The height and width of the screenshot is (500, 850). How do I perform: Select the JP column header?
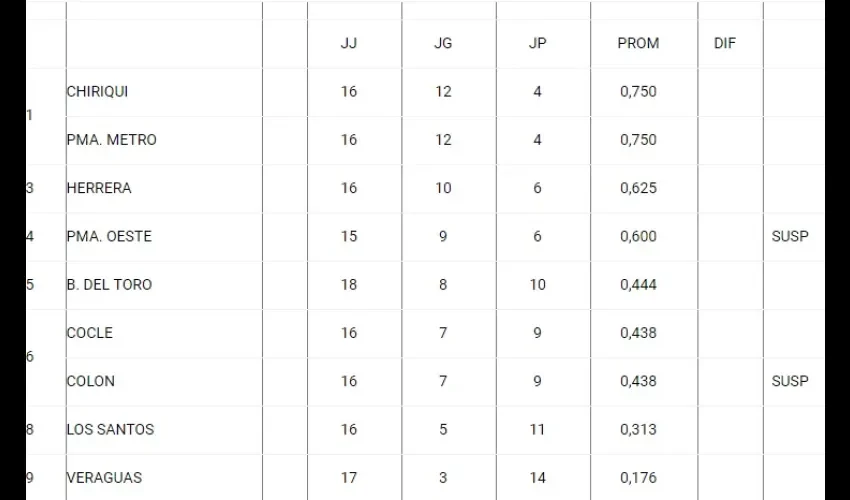[x=537, y=44]
